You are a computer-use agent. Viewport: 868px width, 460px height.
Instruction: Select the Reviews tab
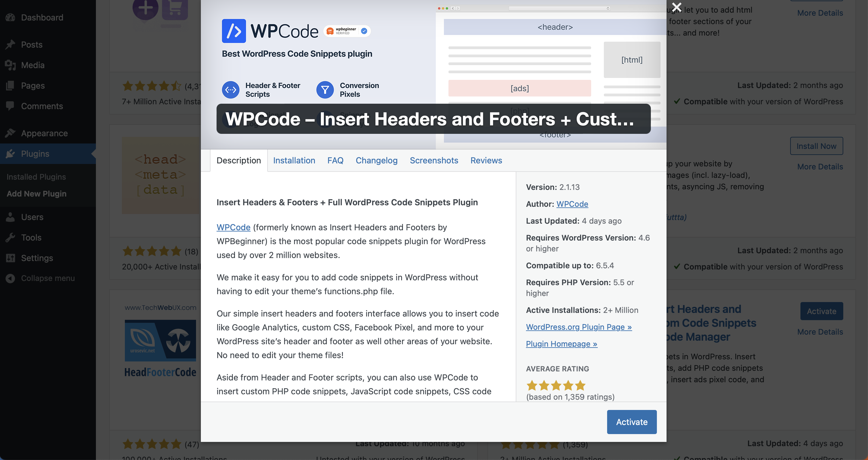click(x=486, y=160)
